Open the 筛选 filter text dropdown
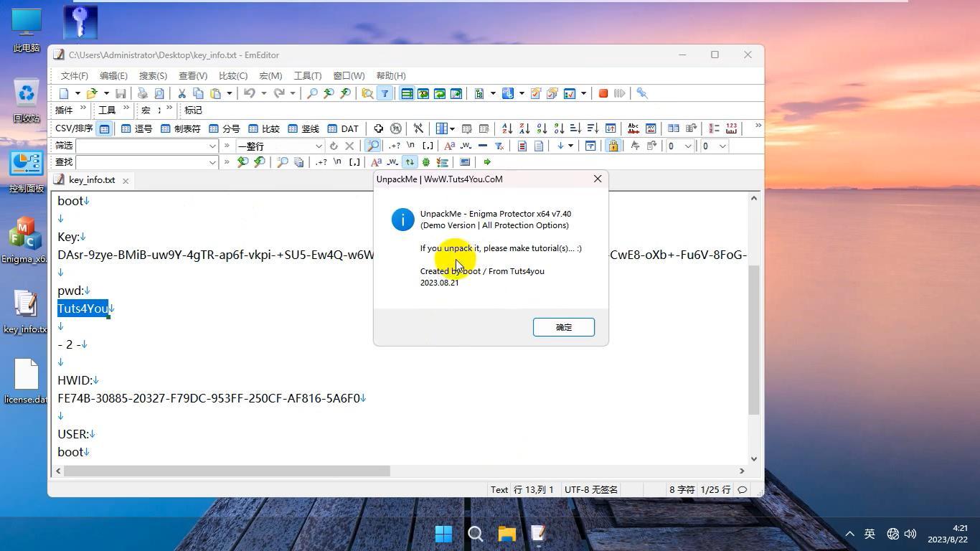 click(212, 146)
